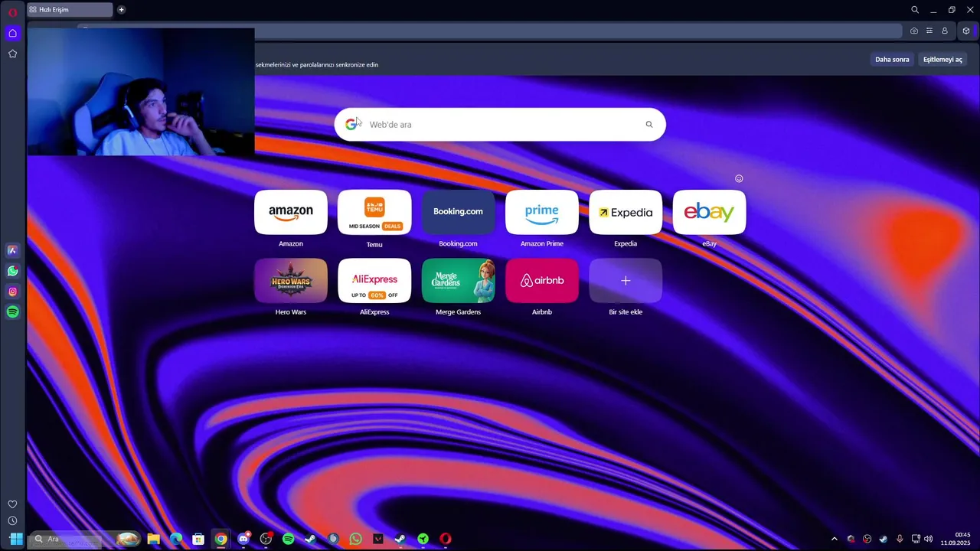This screenshot has width=980, height=551.
Task: Click the Home icon in Opera sidebar
Action: coord(12,33)
